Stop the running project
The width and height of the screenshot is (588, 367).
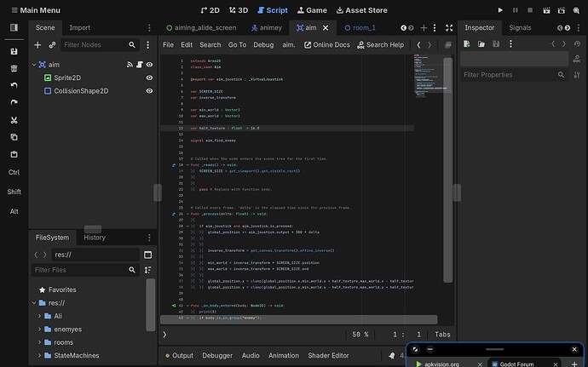point(530,10)
